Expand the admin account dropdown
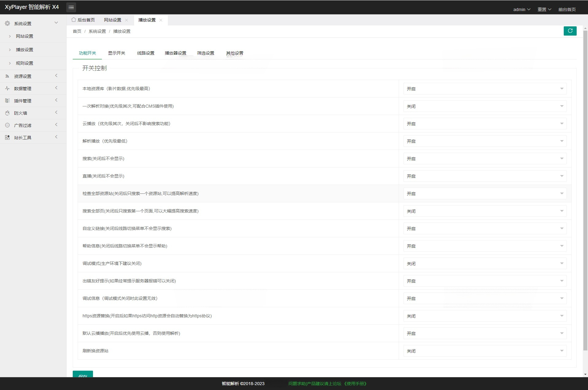The image size is (588, 390). [x=521, y=9]
